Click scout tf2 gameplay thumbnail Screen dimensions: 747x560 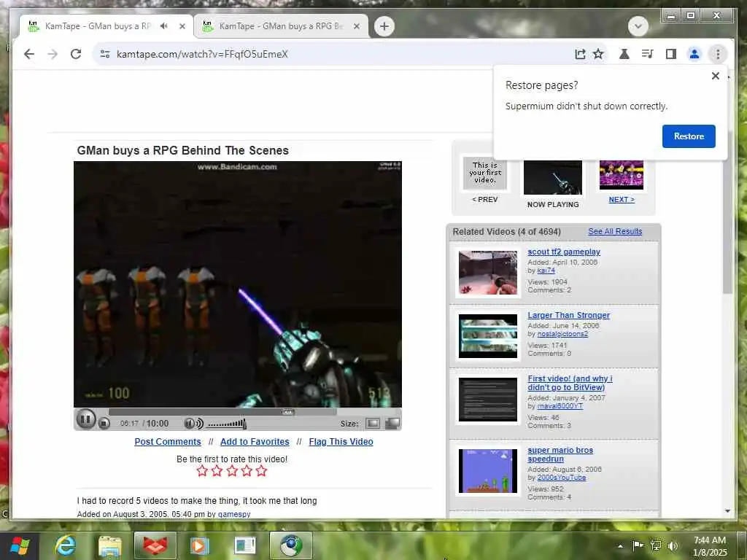click(487, 273)
